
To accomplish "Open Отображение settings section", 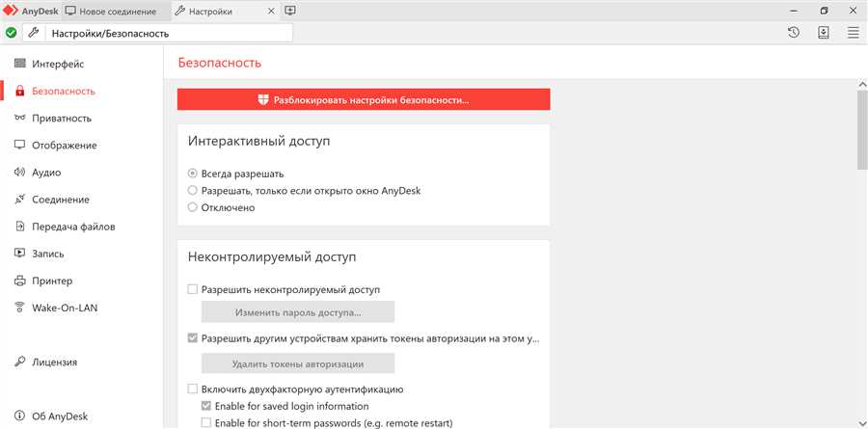I will coord(65,145).
